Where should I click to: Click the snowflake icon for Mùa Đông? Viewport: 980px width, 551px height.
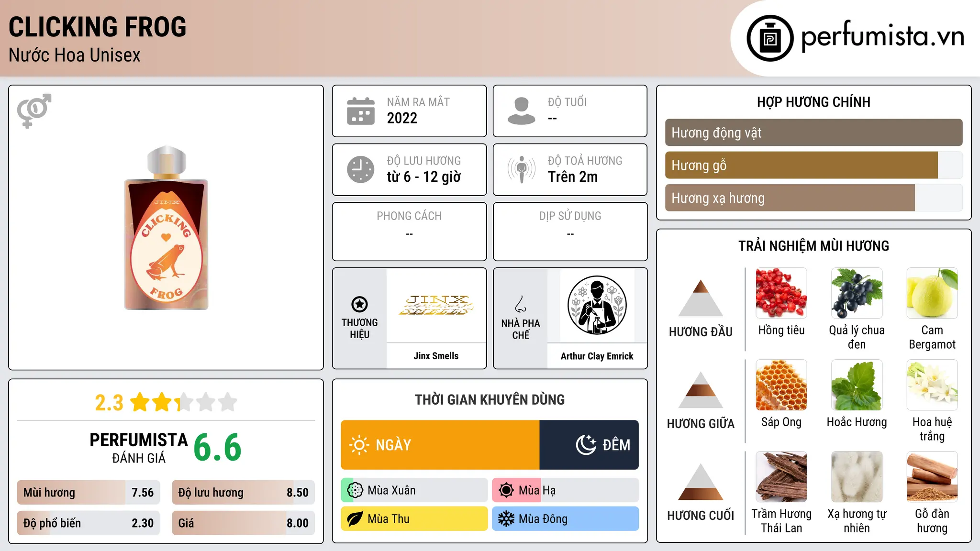tap(506, 519)
